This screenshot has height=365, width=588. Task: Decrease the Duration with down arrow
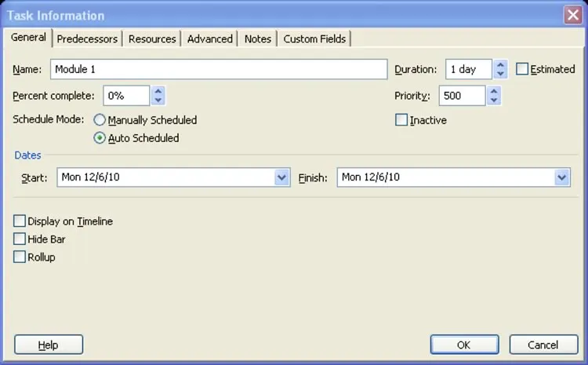coord(500,74)
